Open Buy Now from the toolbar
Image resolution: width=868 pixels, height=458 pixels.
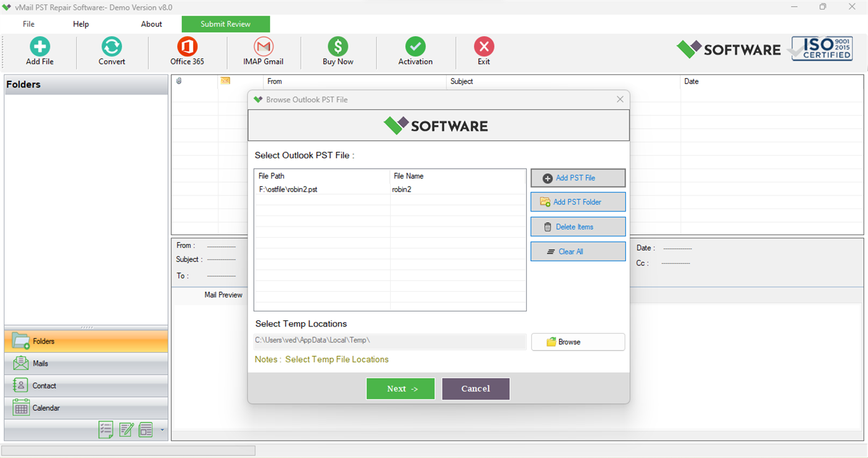coord(338,51)
